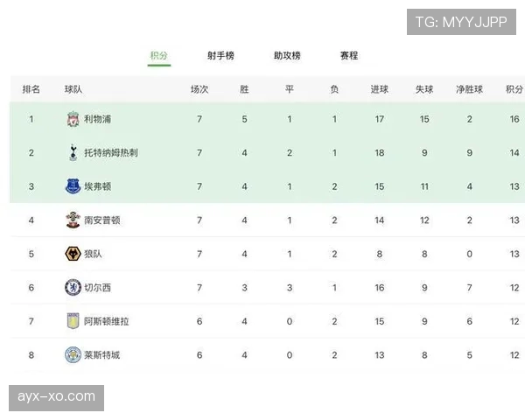Click the Chelsea club crest icon
This screenshot has height=420, width=525.
pos(73,287)
